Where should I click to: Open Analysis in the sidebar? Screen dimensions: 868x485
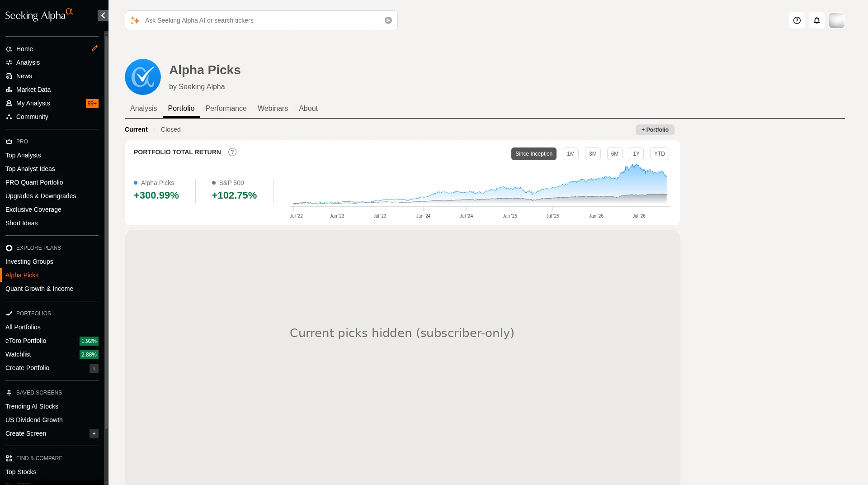pyautogui.click(x=28, y=62)
